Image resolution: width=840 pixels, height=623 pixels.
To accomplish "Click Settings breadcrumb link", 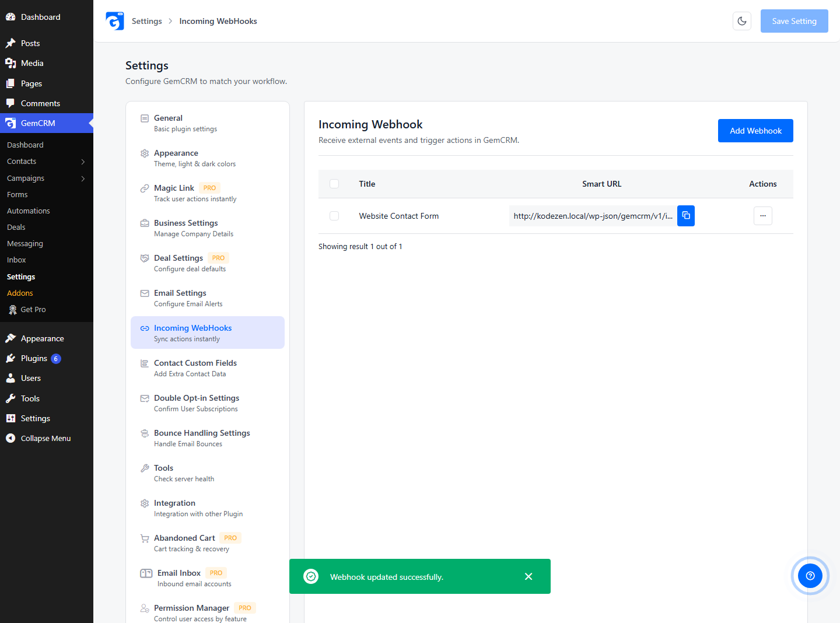I will (147, 21).
